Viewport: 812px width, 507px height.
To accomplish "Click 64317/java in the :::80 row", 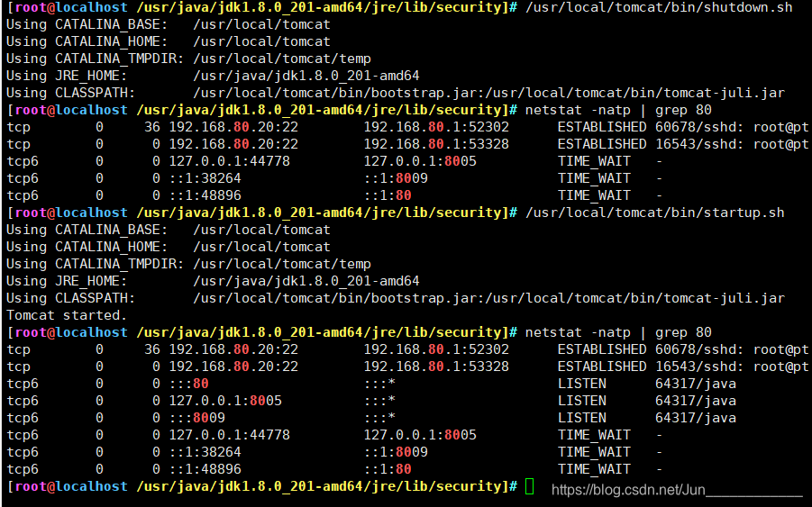I will point(696,384).
